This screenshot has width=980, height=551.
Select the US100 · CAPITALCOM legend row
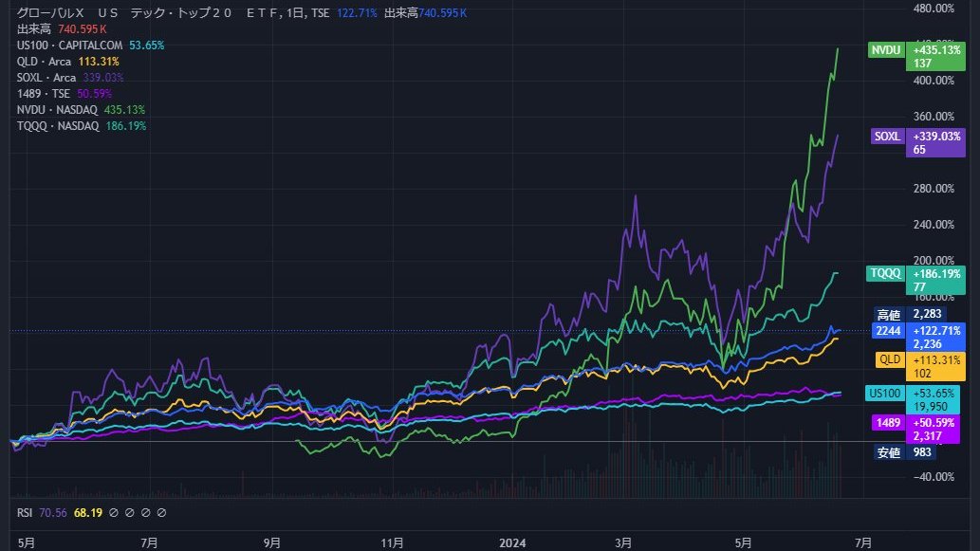point(91,45)
